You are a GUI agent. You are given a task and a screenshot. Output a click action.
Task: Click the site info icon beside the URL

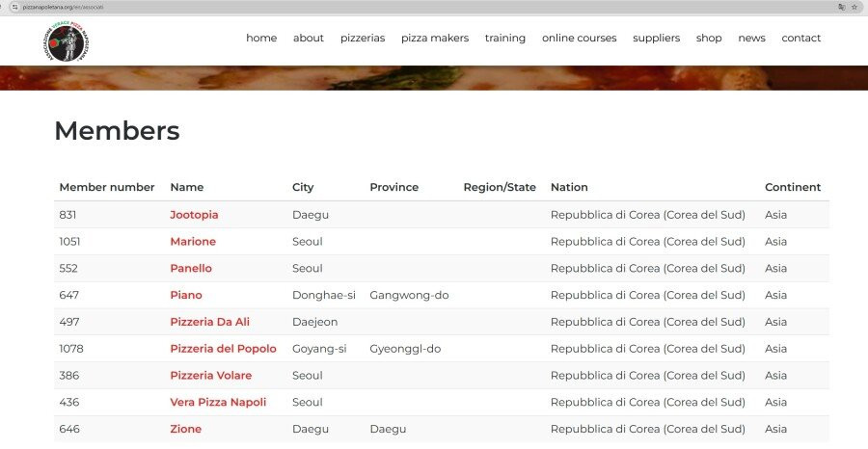coord(14,7)
